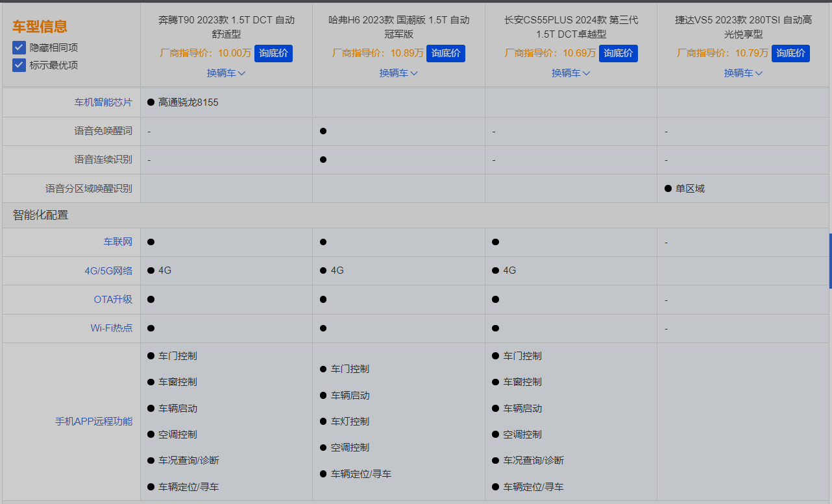The width and height of the screenshot is (832, 504).
Task: Click 询底价 button for 长安CS55PLUS
Action: (x=618, y=53)
